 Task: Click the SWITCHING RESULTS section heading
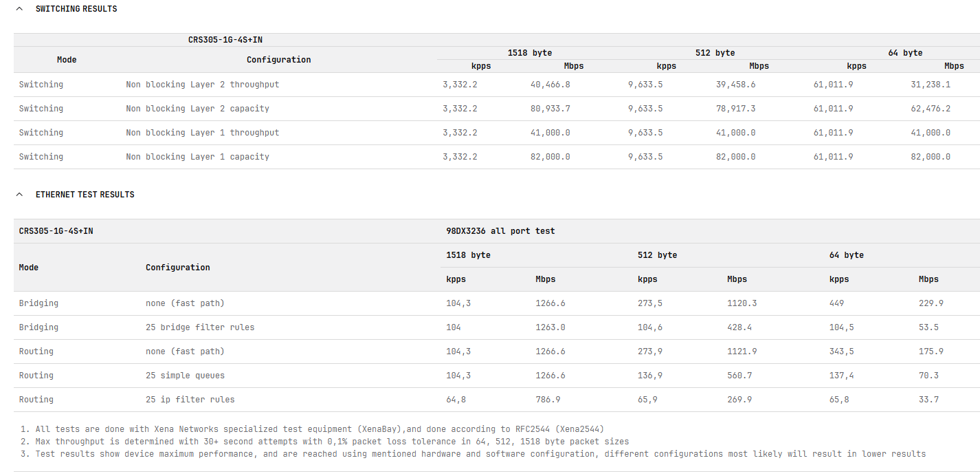coord(76,9)
